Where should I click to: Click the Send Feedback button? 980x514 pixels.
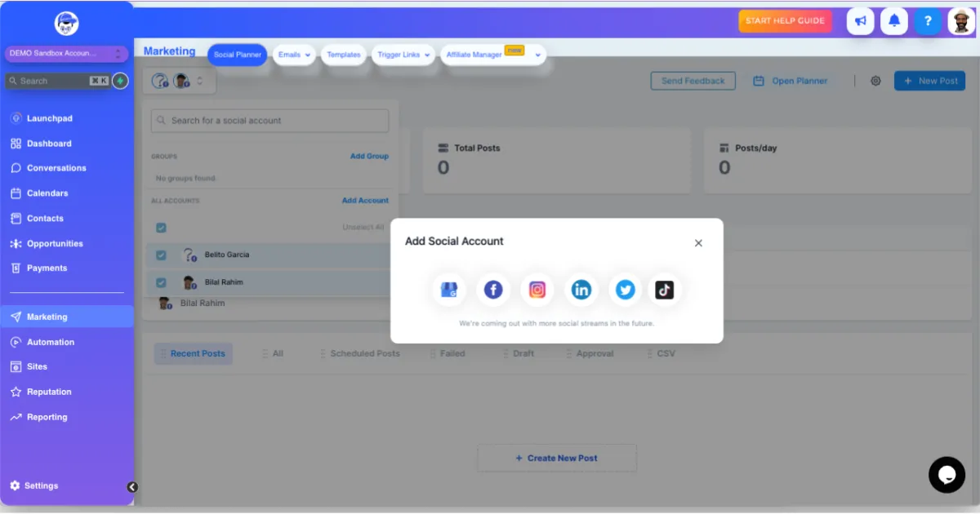pos(693,81)
